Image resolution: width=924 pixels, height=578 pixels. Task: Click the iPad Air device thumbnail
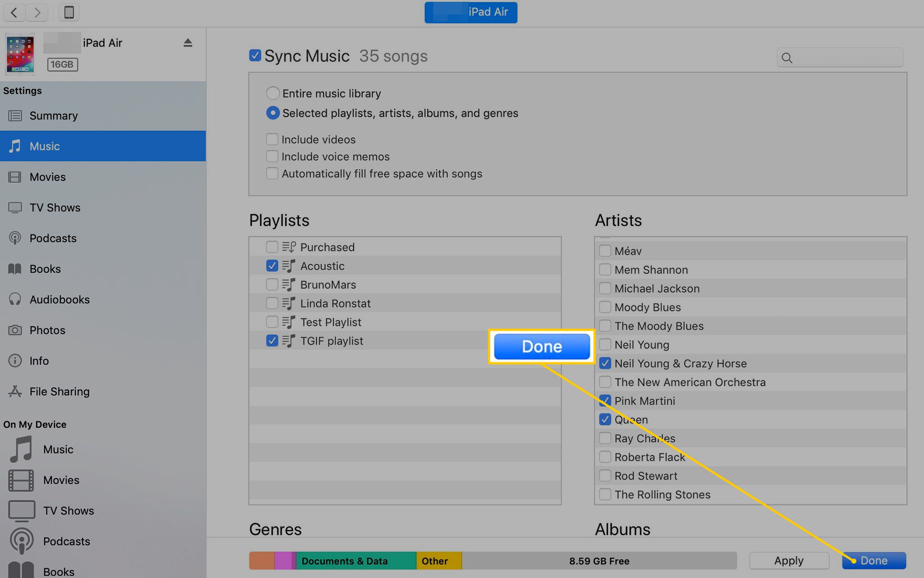point(20,54)
